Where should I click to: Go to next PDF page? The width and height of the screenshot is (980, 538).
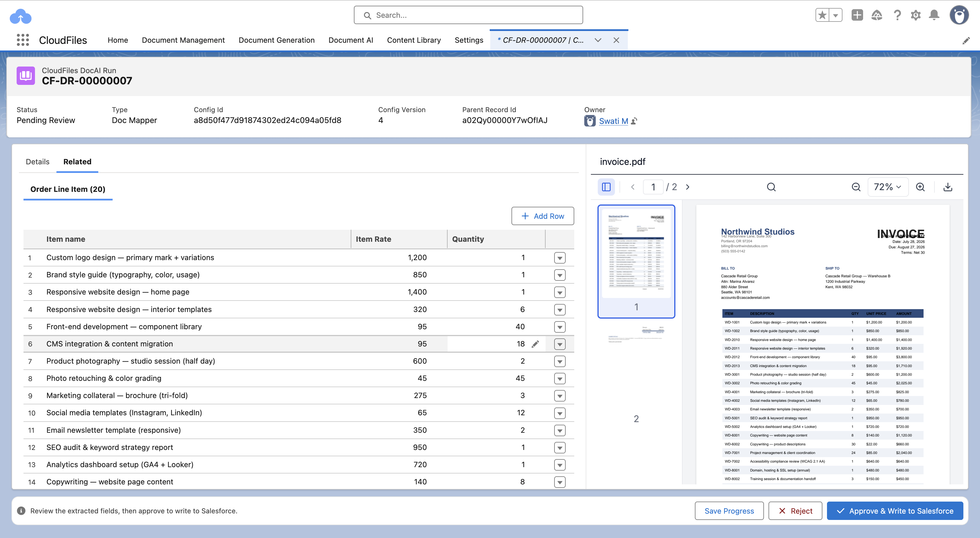(687, 187)
